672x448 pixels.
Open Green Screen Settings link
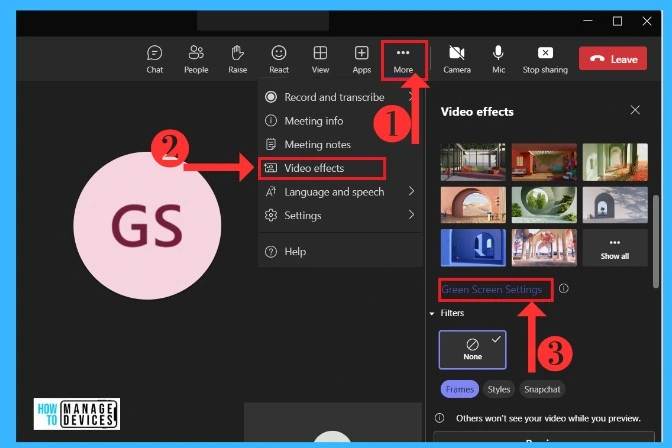click(492, 290)
